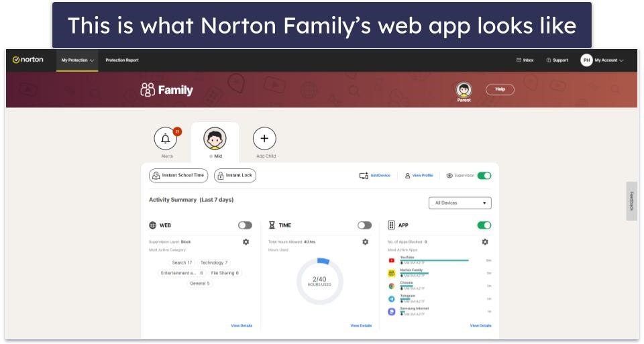Expand the My Protection menu
This screenshot has height=344, width=644.
pos(77,60)
